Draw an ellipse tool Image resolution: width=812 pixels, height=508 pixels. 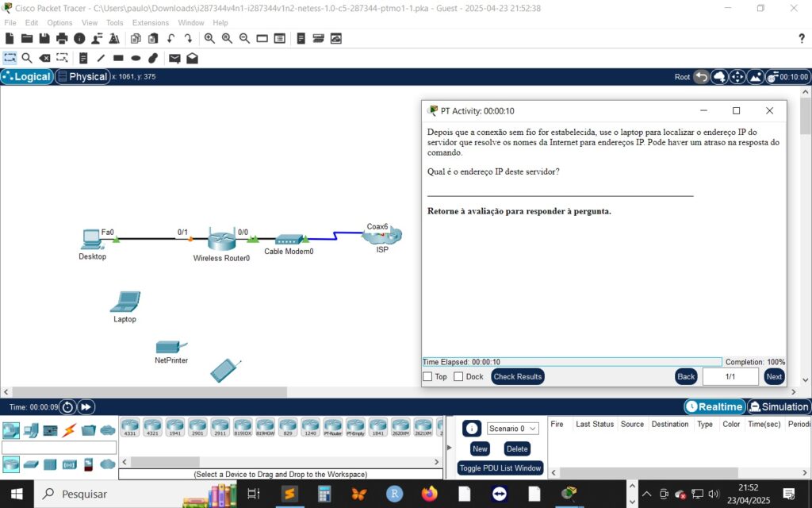pyautogui.click(x=136, y=58)
